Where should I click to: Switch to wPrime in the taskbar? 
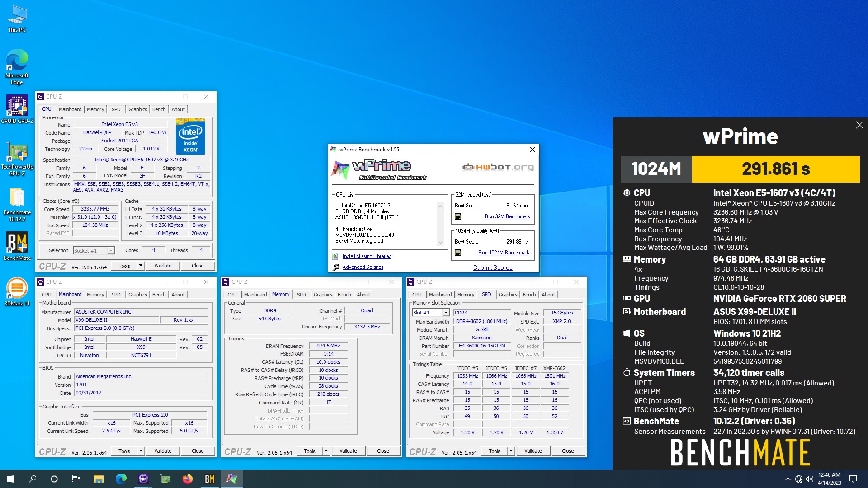coord(231,479)
